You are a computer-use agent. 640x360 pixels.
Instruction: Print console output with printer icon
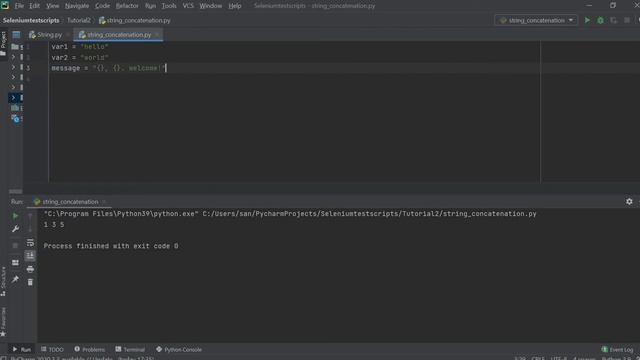(x=30, y=269)
